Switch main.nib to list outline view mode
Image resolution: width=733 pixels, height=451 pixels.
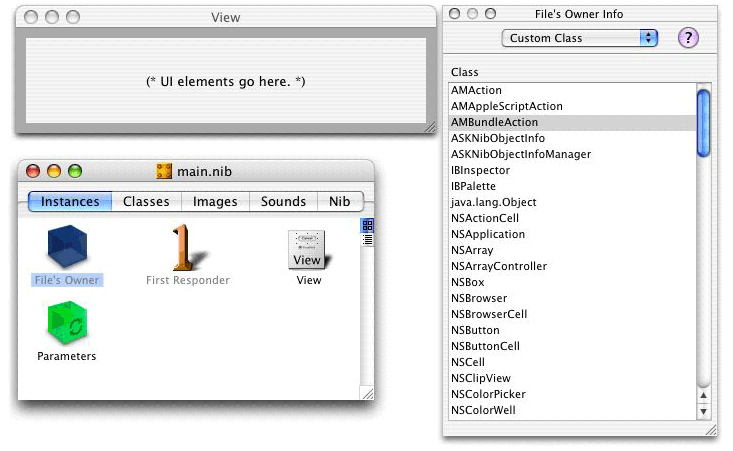pyautogui.click(x=367, y=240)
